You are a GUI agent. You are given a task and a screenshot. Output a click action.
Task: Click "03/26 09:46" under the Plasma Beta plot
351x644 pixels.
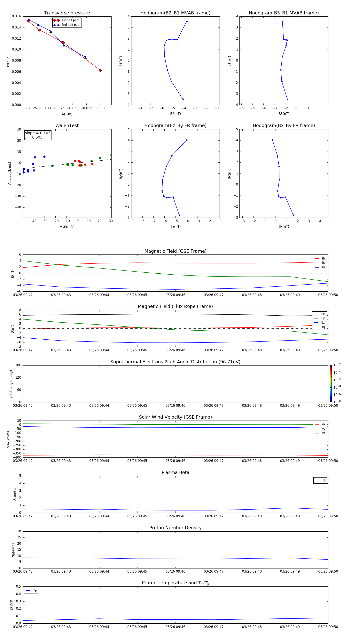tap(175, 516)
